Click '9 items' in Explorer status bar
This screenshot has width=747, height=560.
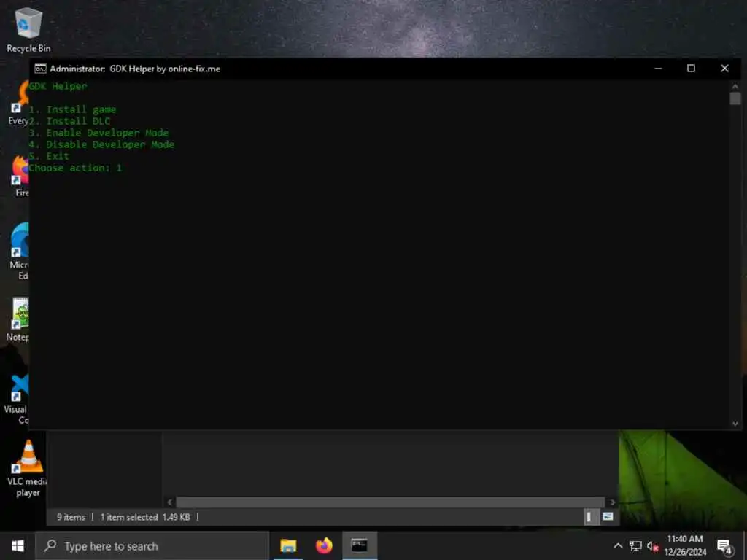point(71,517)
